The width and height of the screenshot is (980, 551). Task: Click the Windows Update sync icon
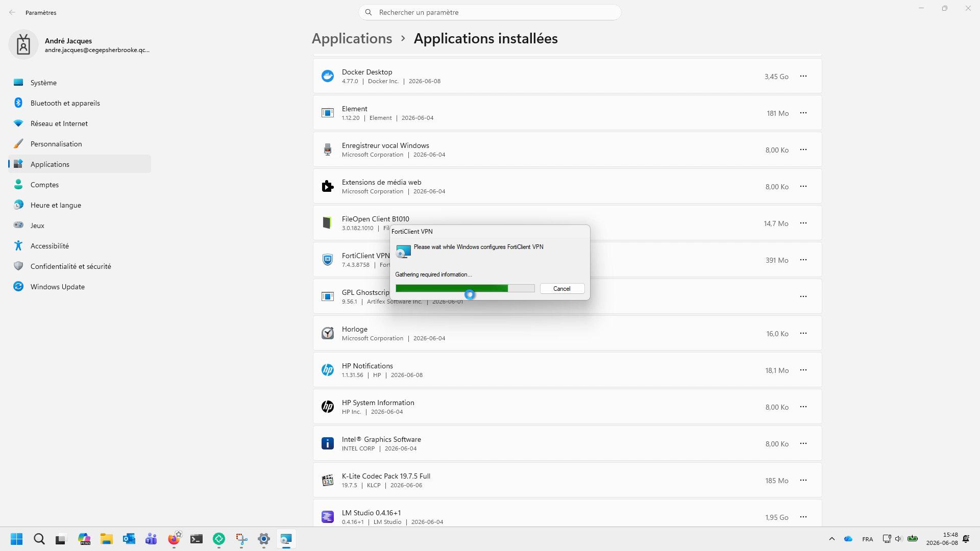click(x=18, y=286)
